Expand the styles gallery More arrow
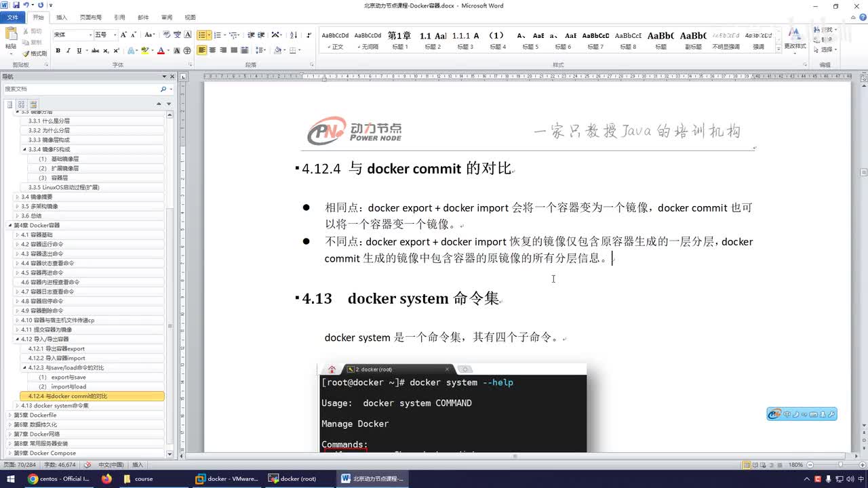 pos(778,49)
